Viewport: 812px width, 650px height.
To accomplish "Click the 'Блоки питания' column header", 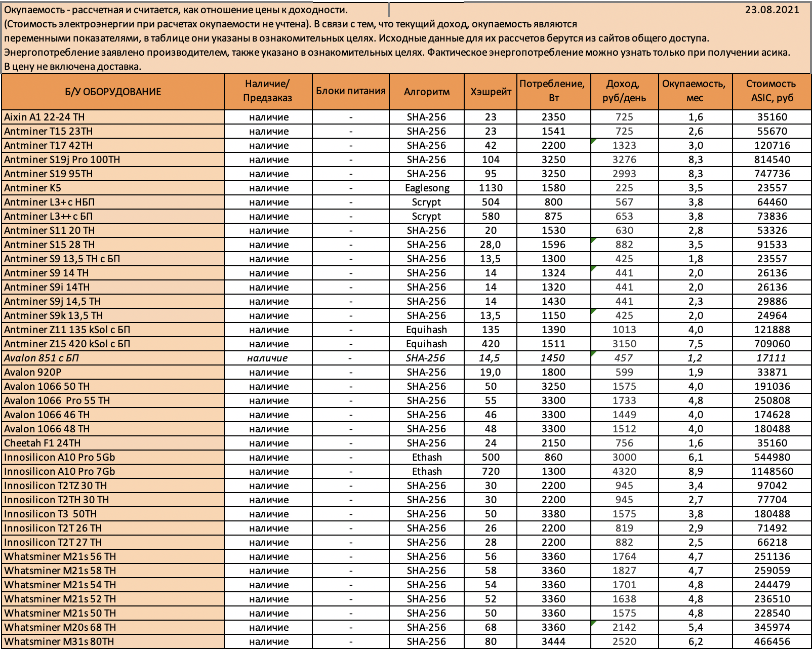I will pyautogui.click(x=350, y=92).
